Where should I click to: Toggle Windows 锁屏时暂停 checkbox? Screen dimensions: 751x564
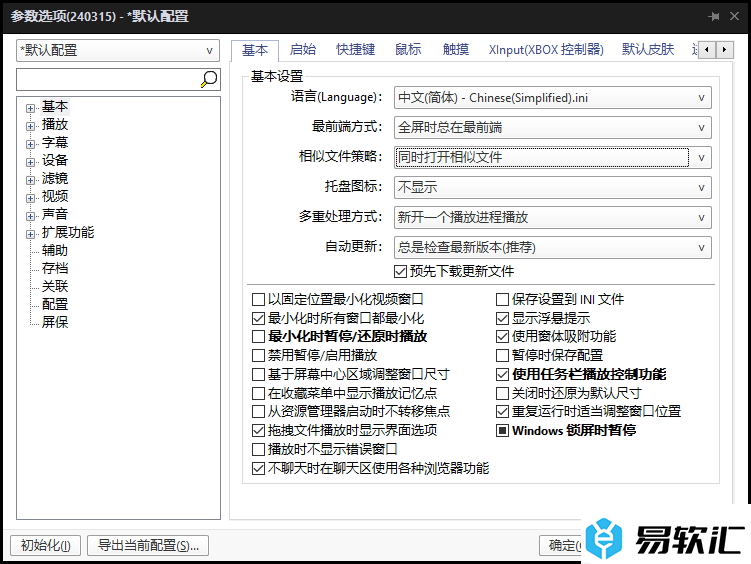[x=503, y=431]
